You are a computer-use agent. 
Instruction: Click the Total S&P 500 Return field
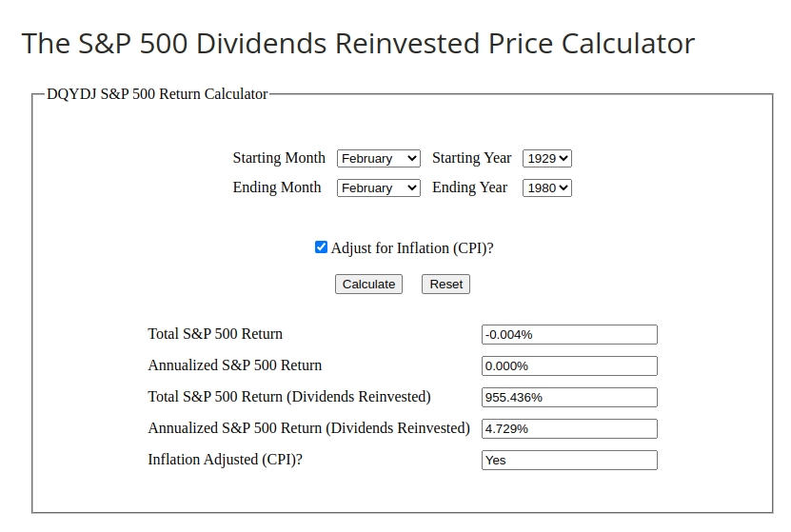point(569,335)
